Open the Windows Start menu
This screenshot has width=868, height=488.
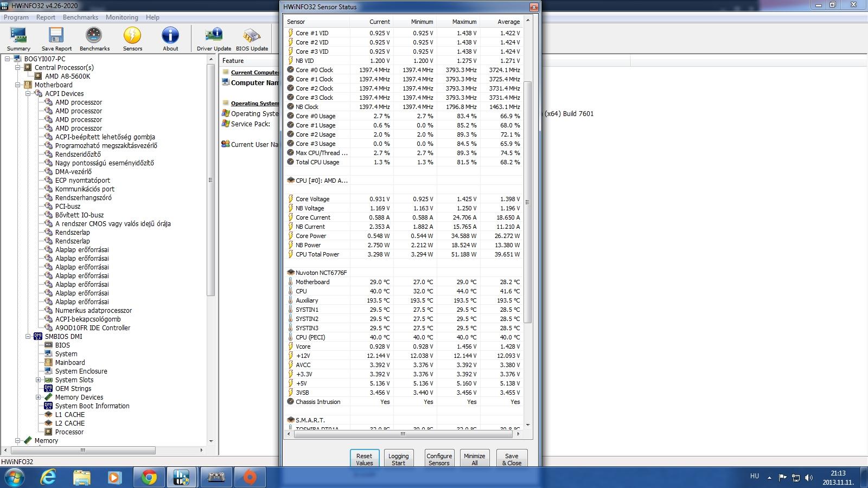15,477
